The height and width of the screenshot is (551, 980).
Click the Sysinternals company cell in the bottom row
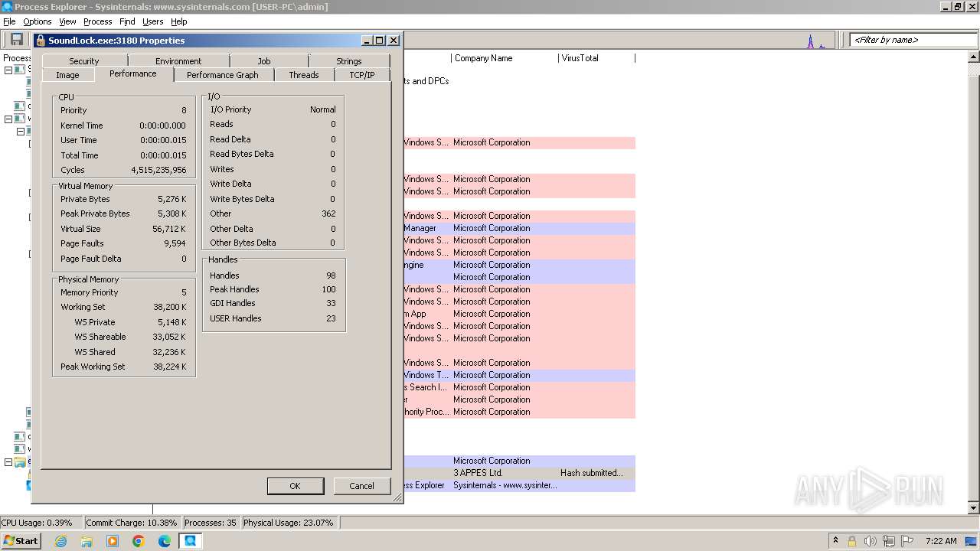click(505, 485)
